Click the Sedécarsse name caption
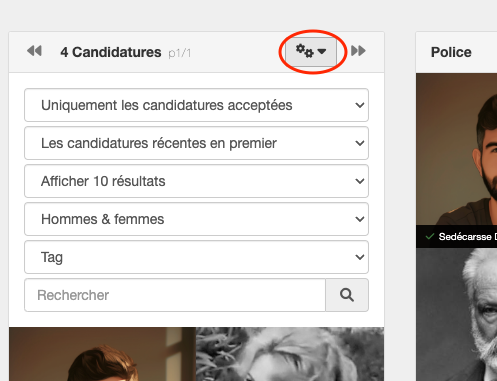Image resolution: width=497 pixels, height=381 pixels. 465,237
